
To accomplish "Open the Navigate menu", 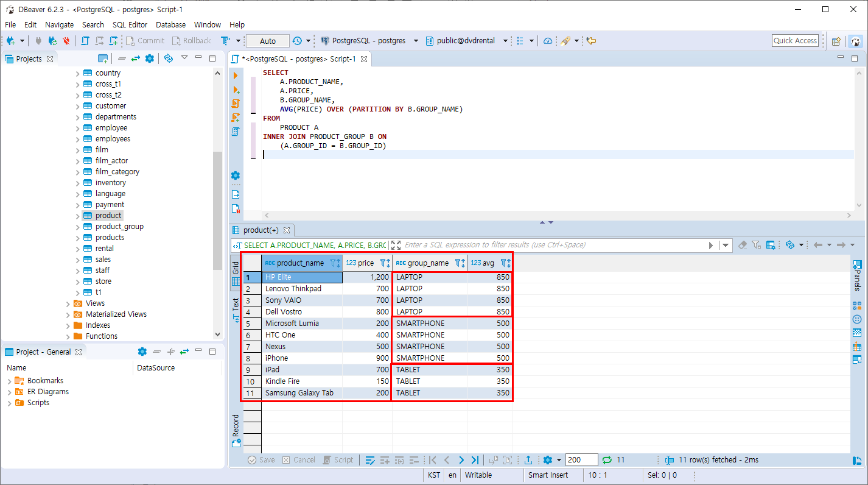I will 59,24.
